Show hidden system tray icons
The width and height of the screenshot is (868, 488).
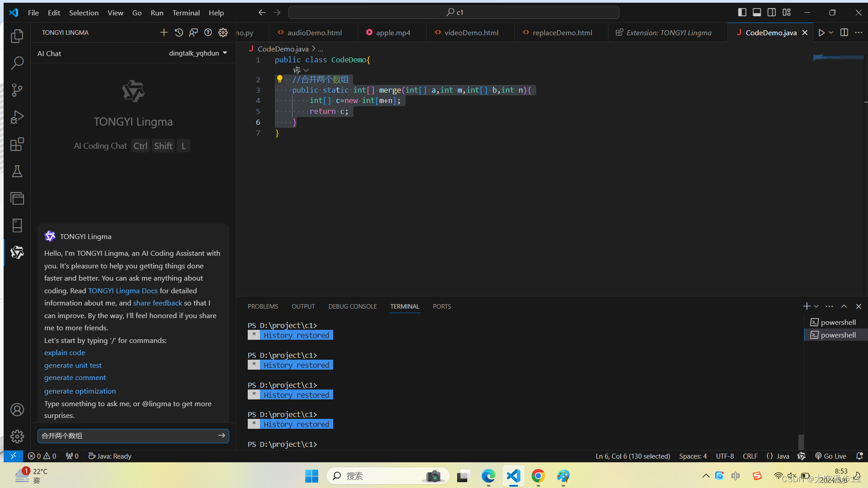[706, 476]
